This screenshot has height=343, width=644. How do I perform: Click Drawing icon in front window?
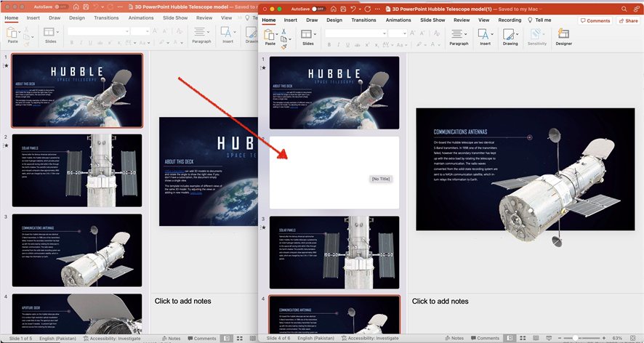tap(509, 34)
